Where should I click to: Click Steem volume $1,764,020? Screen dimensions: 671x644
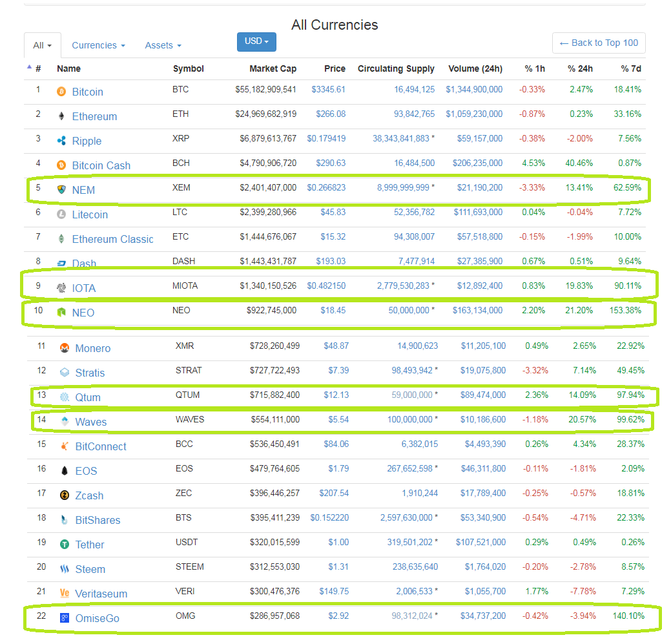pos(485,566)
